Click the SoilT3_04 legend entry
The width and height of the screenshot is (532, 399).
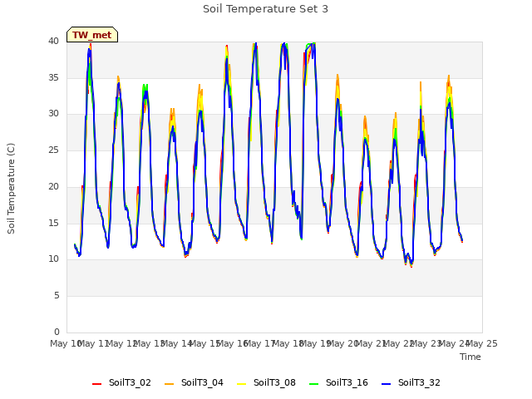194,382
